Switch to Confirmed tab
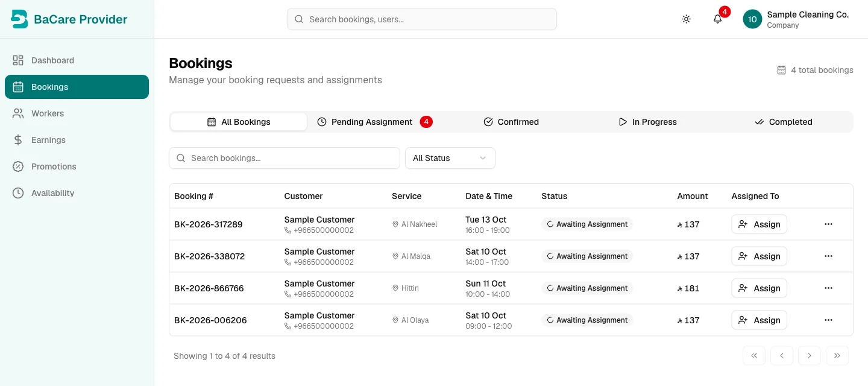Viewport: 868px width, 386px height. [511, 122]
